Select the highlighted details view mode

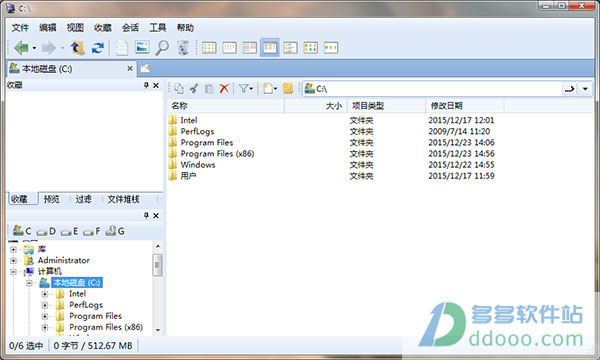coord(270,47)
